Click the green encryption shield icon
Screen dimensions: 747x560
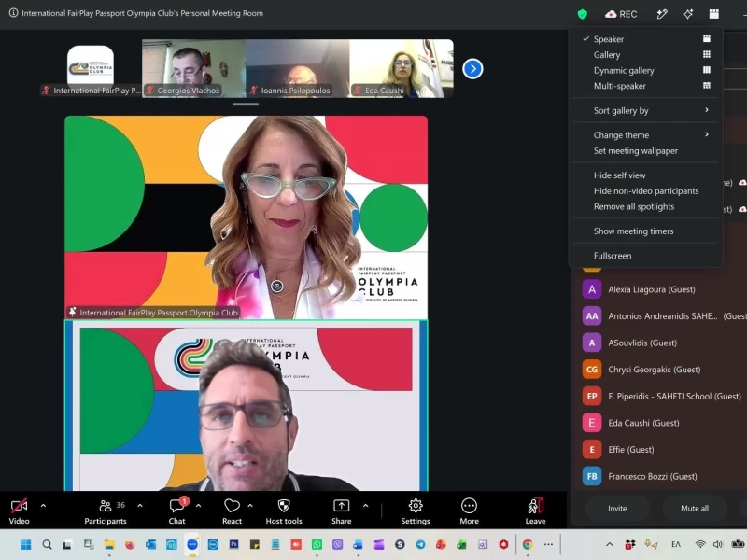582,14
